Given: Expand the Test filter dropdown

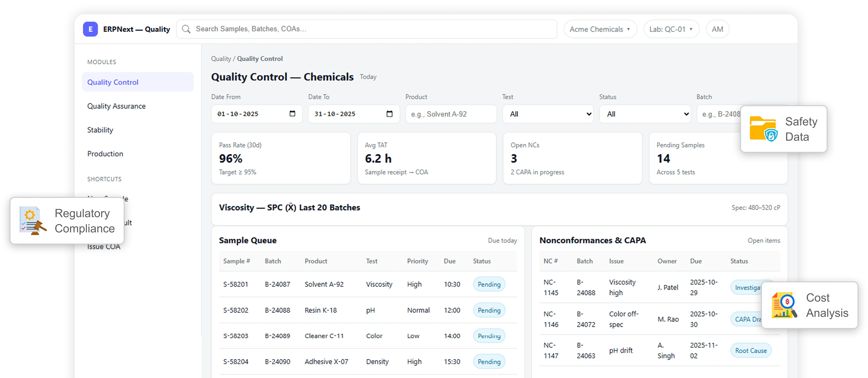Looking at the screenshot, I should [548, 114].
